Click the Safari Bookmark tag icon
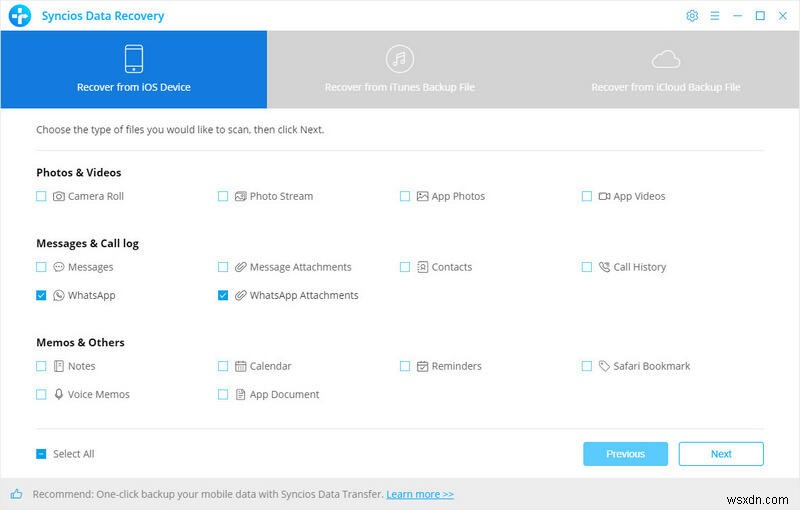 pos(604,366)
